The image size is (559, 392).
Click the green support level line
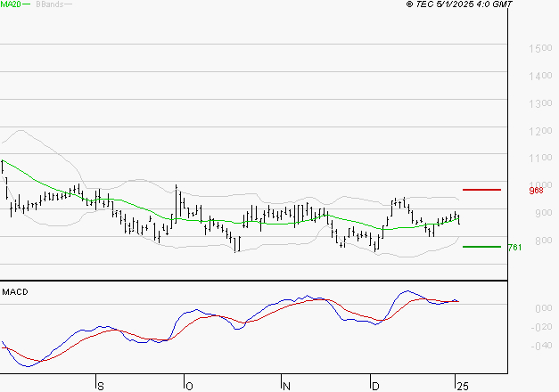click(481, 247)
